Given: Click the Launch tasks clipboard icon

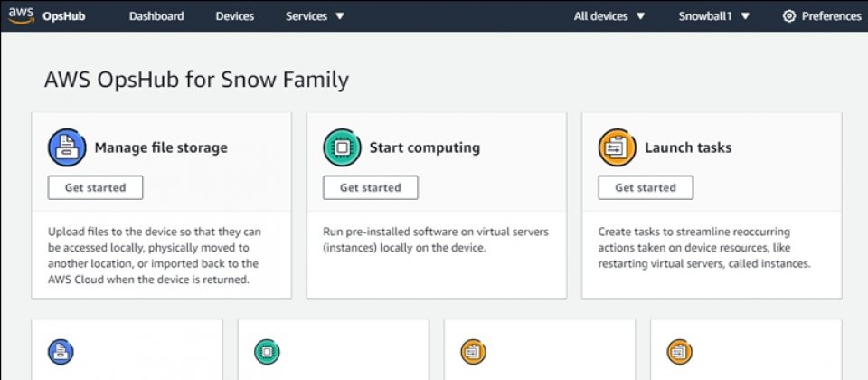Looking at the screenshot, I should 618,147.
